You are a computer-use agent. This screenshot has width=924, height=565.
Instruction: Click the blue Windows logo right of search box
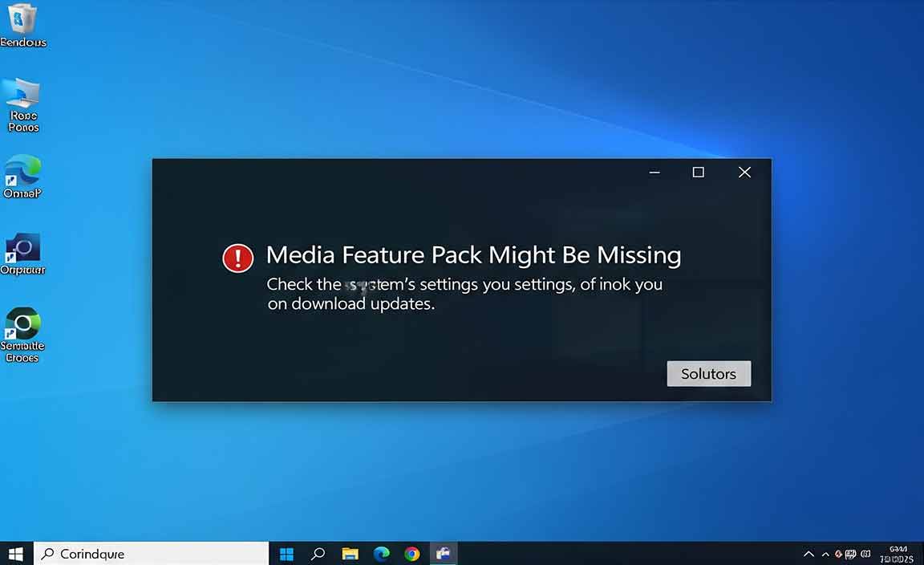point(286,554)
